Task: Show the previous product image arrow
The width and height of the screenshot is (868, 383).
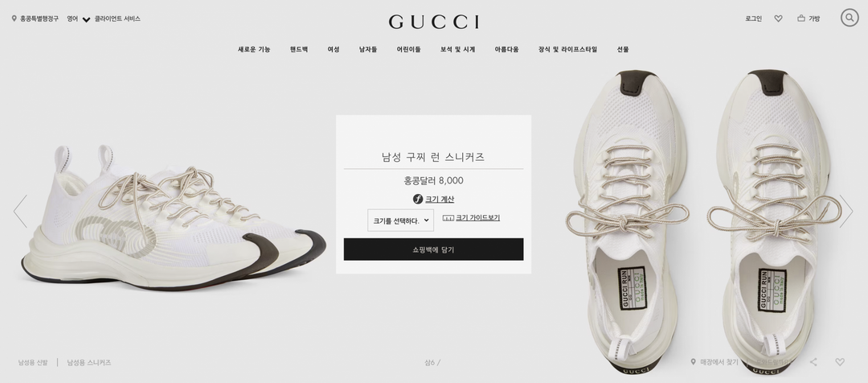Action: point(20,211)
